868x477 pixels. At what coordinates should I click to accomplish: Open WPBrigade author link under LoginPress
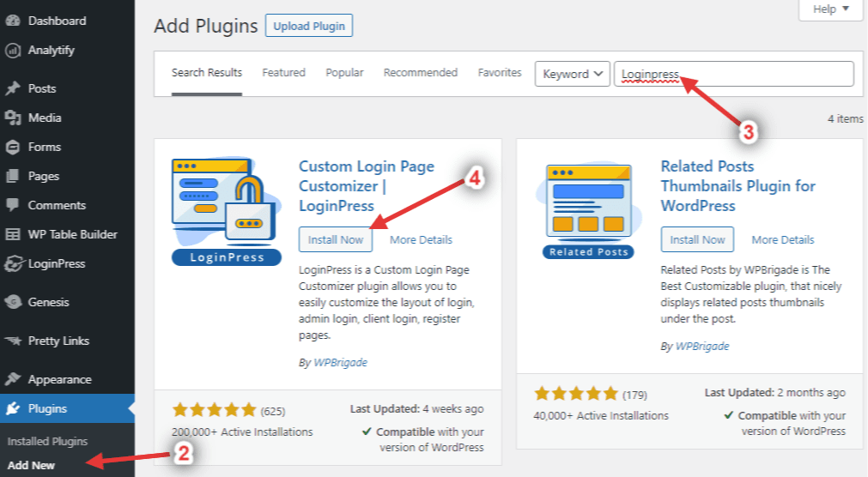340,362
